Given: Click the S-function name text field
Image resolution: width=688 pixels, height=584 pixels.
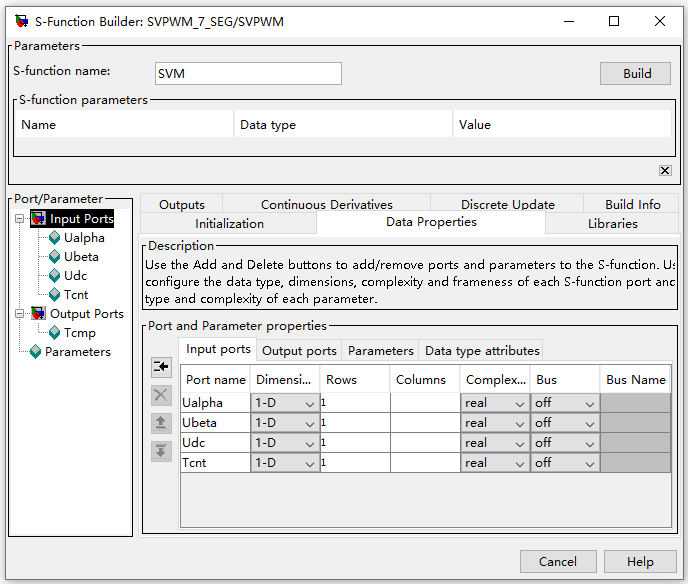Looking at the screenshot, I should click(248, 73).
